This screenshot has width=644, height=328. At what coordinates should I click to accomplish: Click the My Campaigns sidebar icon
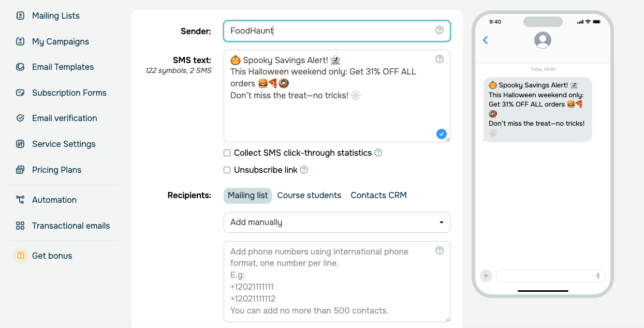tap(20, 41)
